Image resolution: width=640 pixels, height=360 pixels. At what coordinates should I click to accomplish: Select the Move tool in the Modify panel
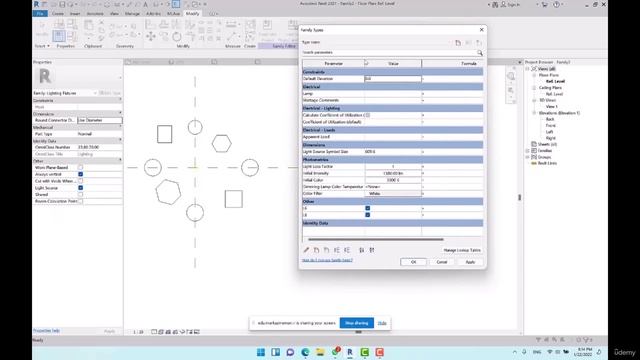[x=151, y=36]
